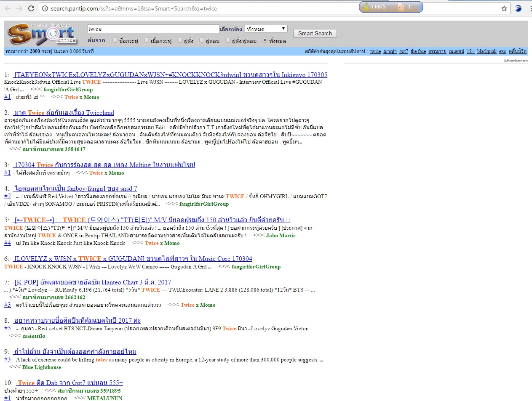Click author 'John Martic'
532x401 pixels.
point(281,236)
